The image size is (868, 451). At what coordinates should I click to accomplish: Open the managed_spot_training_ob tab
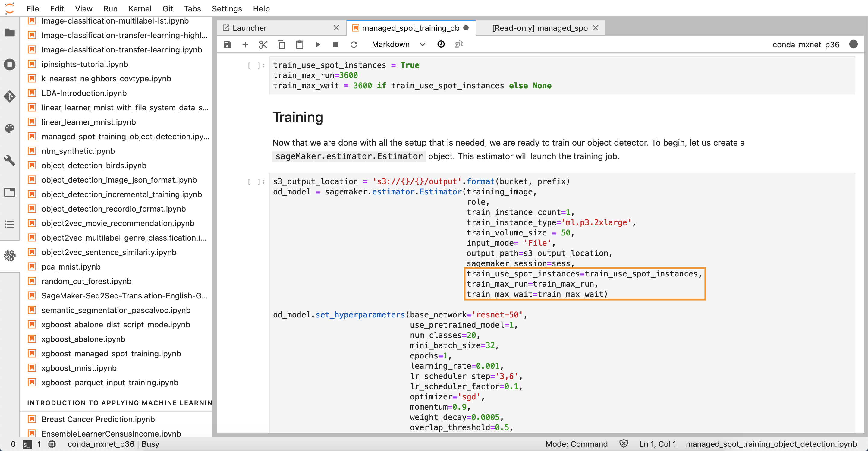click(410, 27)
